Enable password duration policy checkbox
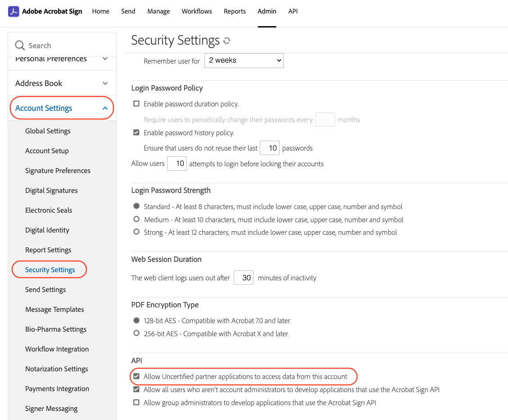Screen dimensions: 508x420 136,104
